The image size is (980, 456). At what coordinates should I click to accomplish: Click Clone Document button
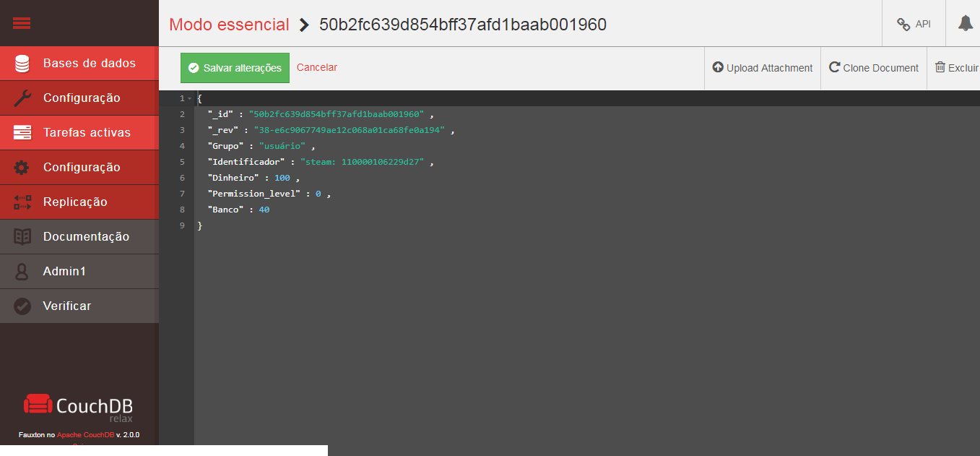pyautogui.click(x=874, y=68)
